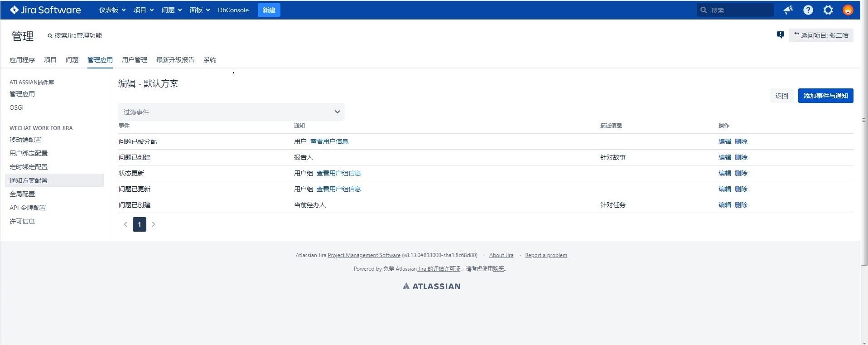Image resolution: width=868 pixels, height=345 pixels.
Task: Click 查看用户信息 link for 问题已被分配
Action: [x=329, y=141]
